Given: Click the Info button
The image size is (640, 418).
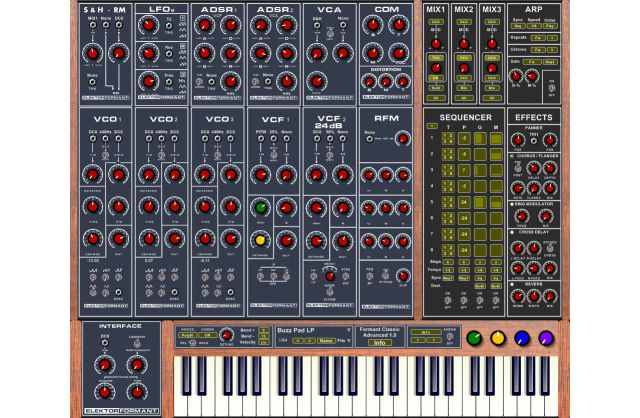Looking at the screenshot, I should tap(379, 342).
